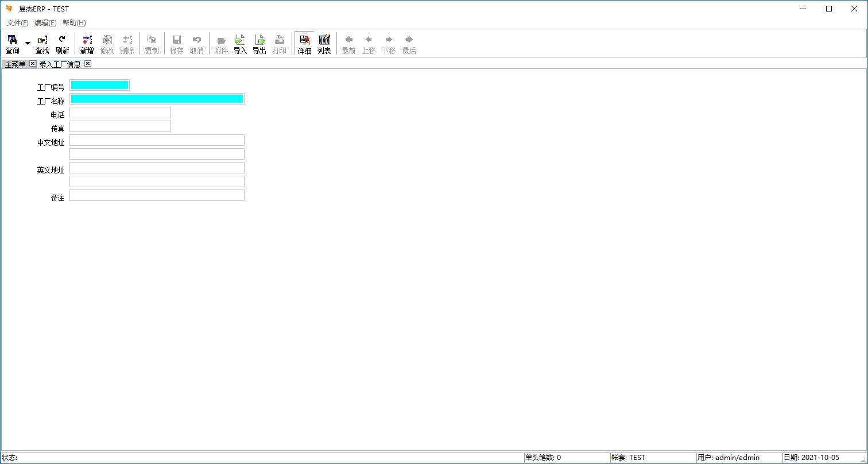Click the 查找 (Find) toolbar icon
The height and width of the screenshot is (464, 868).
pyautogui.click(x=42, y=44)
